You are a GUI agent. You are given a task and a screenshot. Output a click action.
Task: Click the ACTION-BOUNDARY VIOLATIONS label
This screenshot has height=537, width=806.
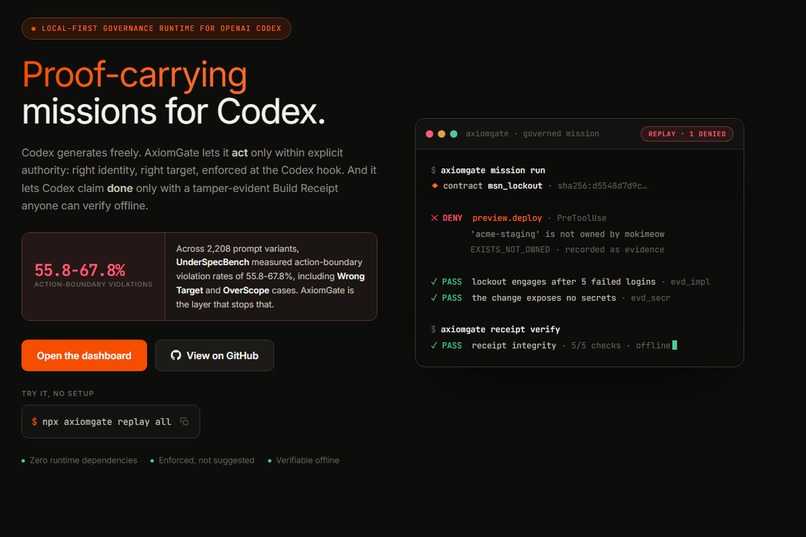[93, 284]
